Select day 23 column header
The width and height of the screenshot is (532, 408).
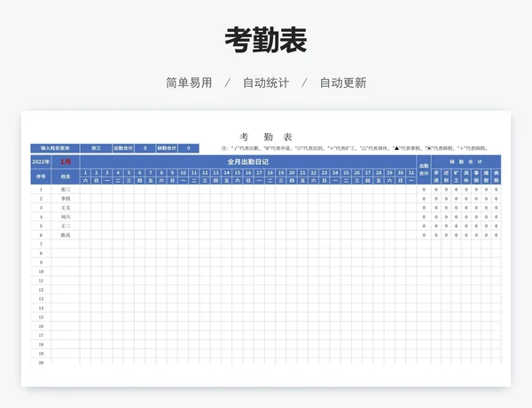325,173
